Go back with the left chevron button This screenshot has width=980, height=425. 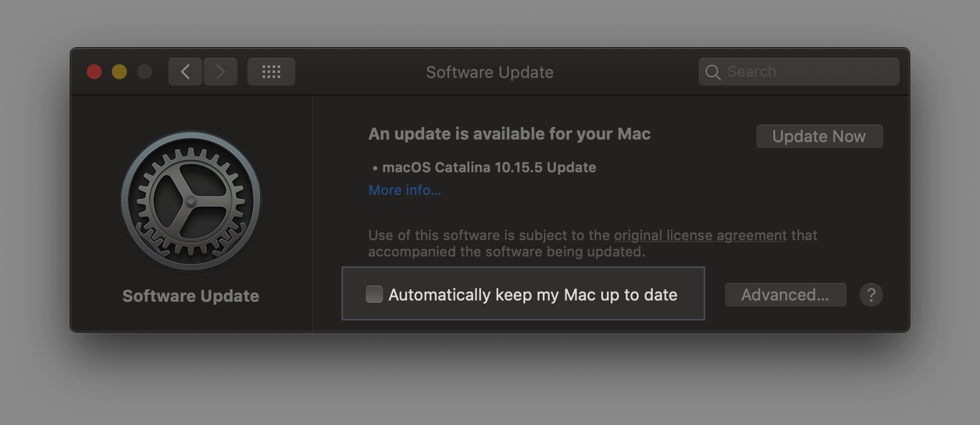185,72
